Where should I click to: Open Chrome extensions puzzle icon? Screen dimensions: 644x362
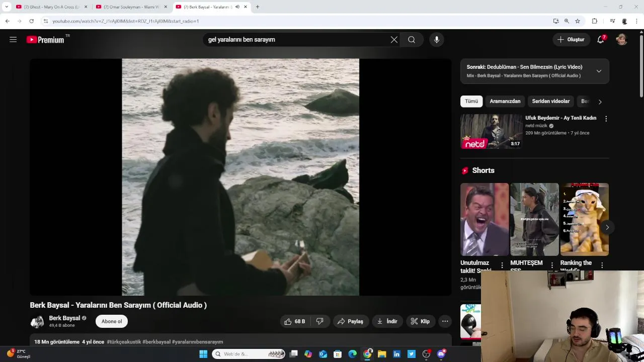pos(595,21)
